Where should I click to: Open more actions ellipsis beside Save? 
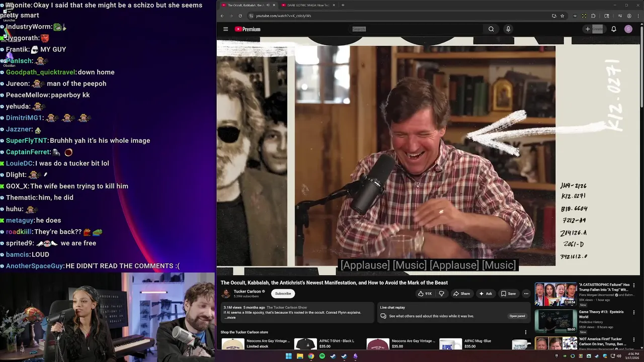coord(526,294)
